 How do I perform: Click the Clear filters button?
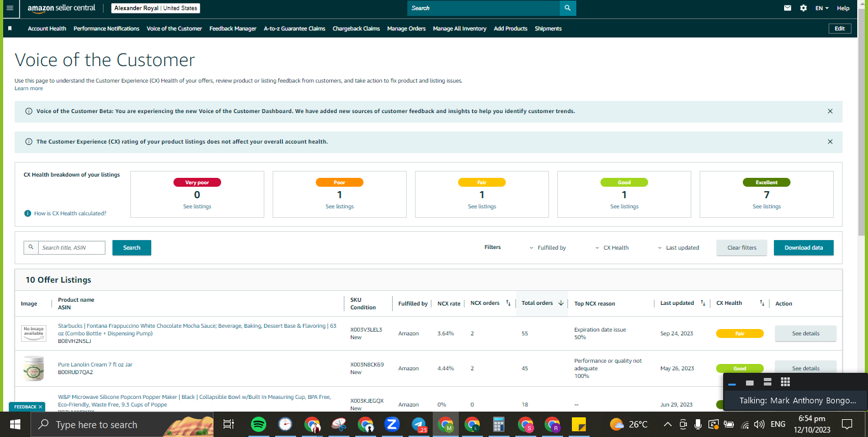(x=742, y=248)
